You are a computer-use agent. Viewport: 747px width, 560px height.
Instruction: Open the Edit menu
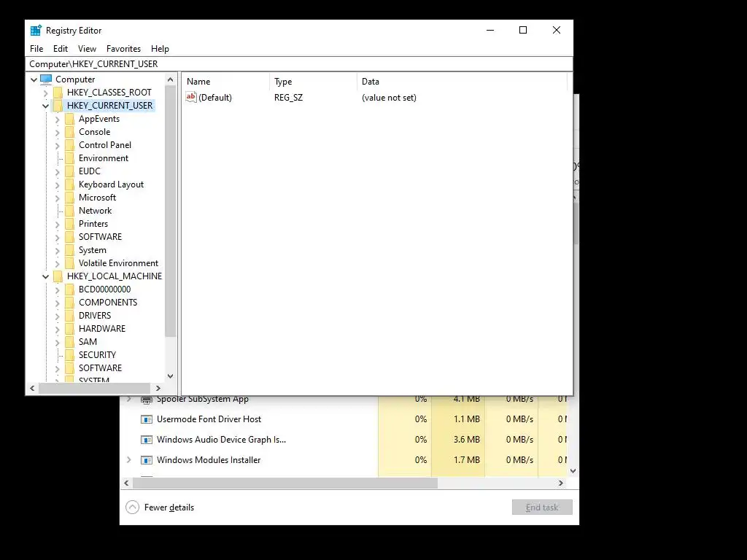click(61, 49)
